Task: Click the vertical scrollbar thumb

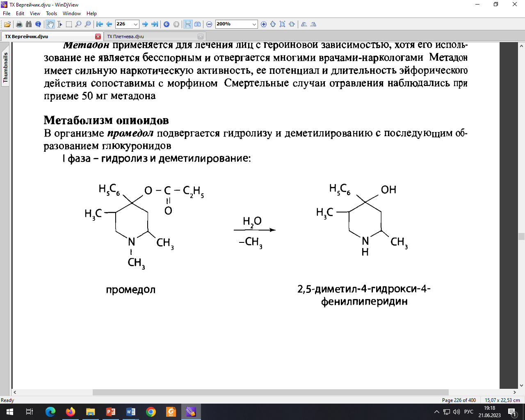Action: point(522,236)
